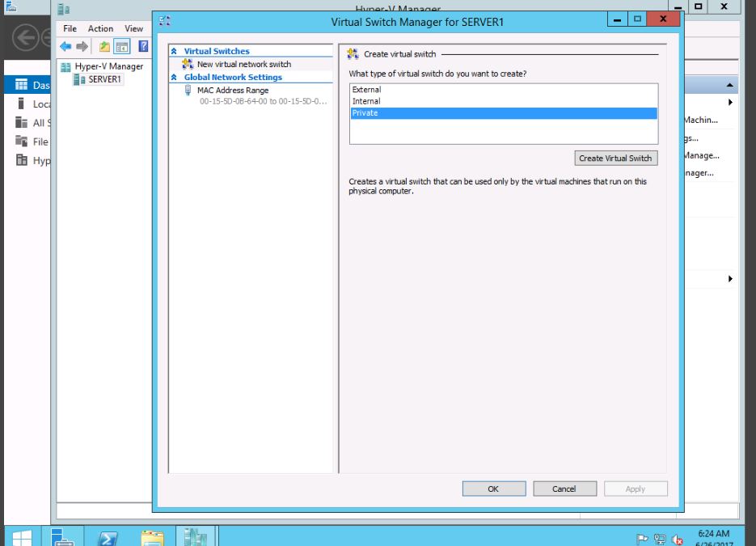Click the Create virtual switch heading icon
Screen dimensions: 756x546
click(x=353, y=54)
